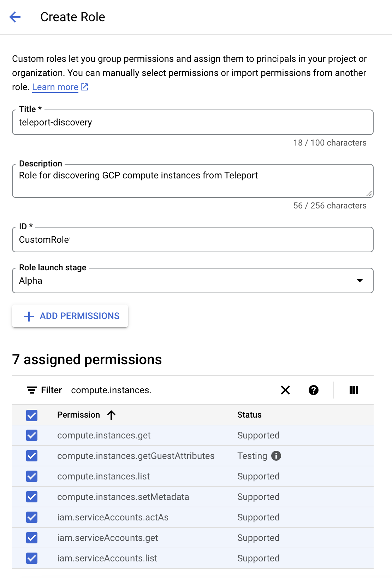Click the back arrow icon
The width and height of the screenshot is (392, 578).
point(15,17)
